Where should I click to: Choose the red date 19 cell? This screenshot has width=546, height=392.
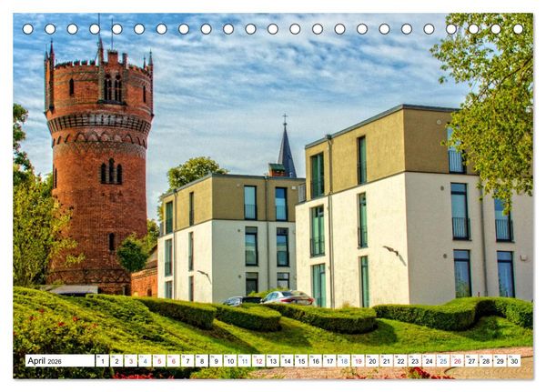click(358, 361)
